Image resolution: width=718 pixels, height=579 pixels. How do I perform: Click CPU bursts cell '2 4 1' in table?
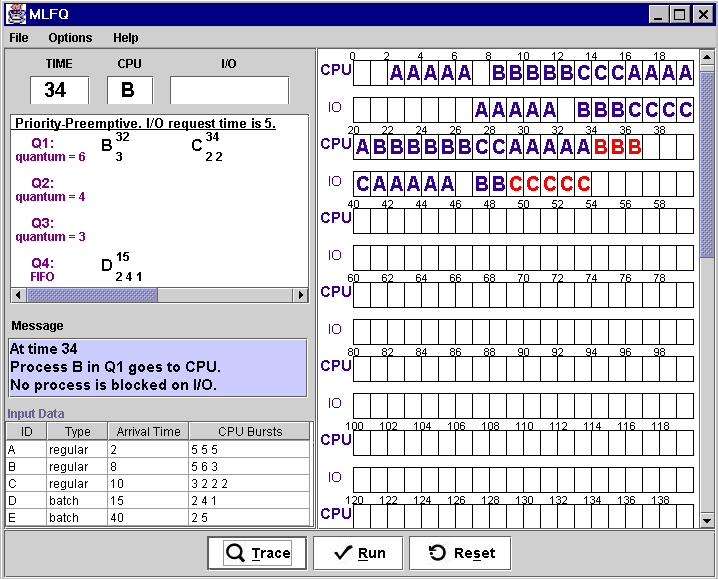coord(250,500)
